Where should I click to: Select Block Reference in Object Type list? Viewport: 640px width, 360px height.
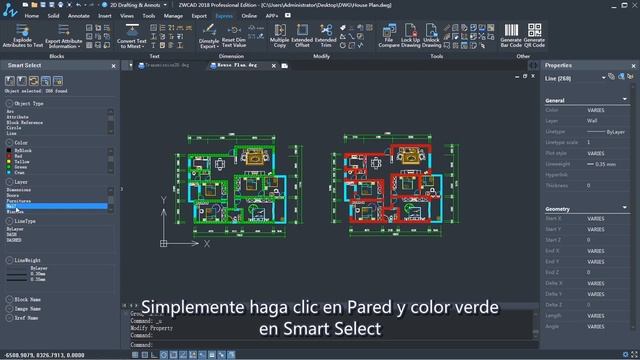click(24, 122)
